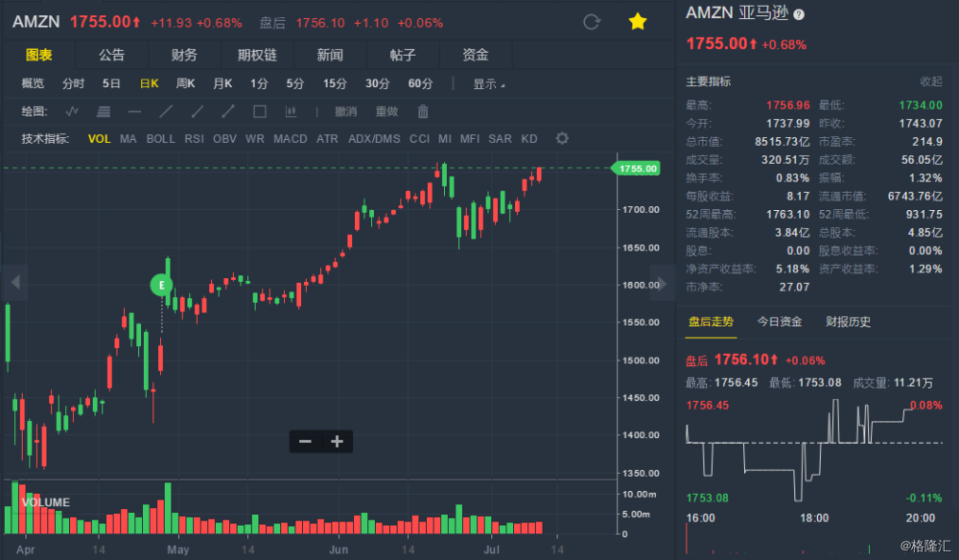
Task: Select the plain diagonal line tool
Action: point(166,111)
